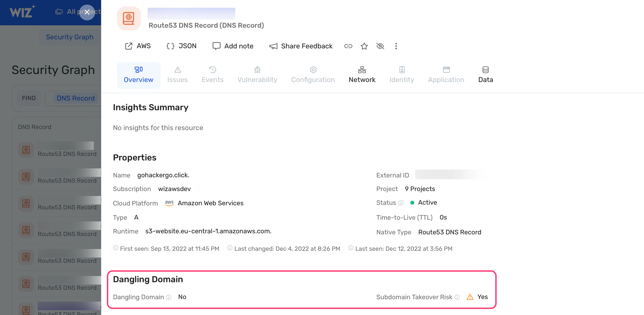Click the Dangling Domain info icon
644x315 pixels.
[169, 297]
